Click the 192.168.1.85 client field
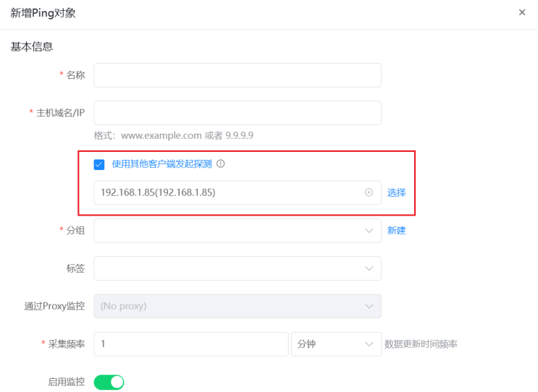This screenshot has height=392, width=538. [x=238, y=192]
